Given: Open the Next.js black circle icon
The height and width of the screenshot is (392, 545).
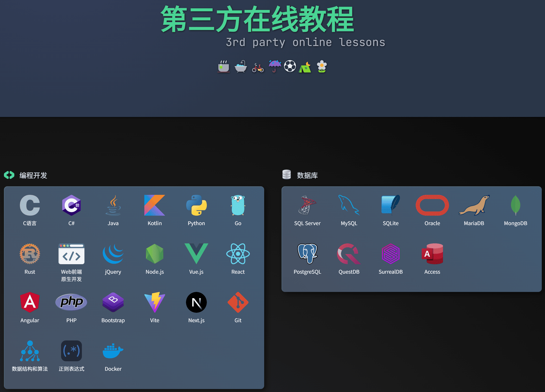Looking at the screenshot, I should coord(196,302).
